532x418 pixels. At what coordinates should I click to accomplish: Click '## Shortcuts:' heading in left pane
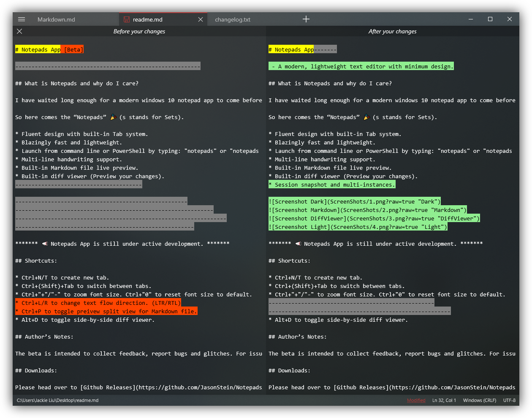(36, 261)
